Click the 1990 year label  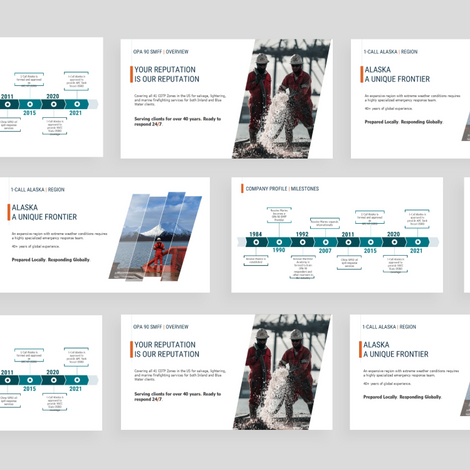tap(279, 250)
